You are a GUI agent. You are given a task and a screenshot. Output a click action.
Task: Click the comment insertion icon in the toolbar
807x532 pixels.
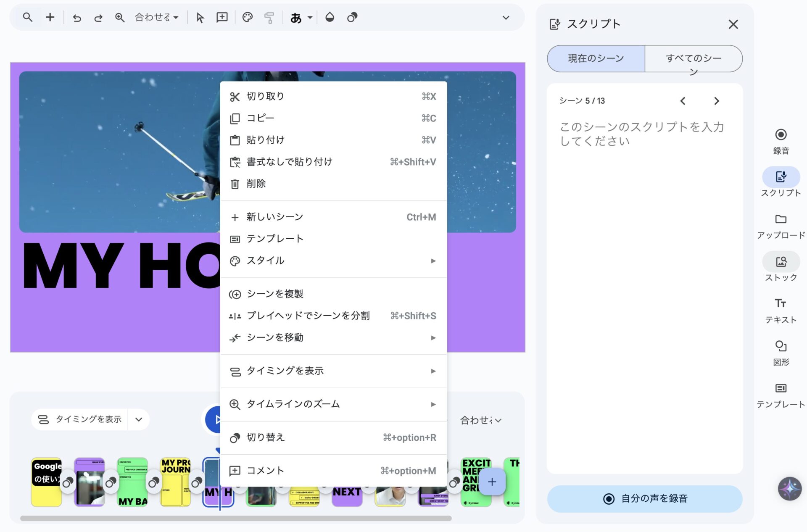pyautogui.click(x=222, y=17)
